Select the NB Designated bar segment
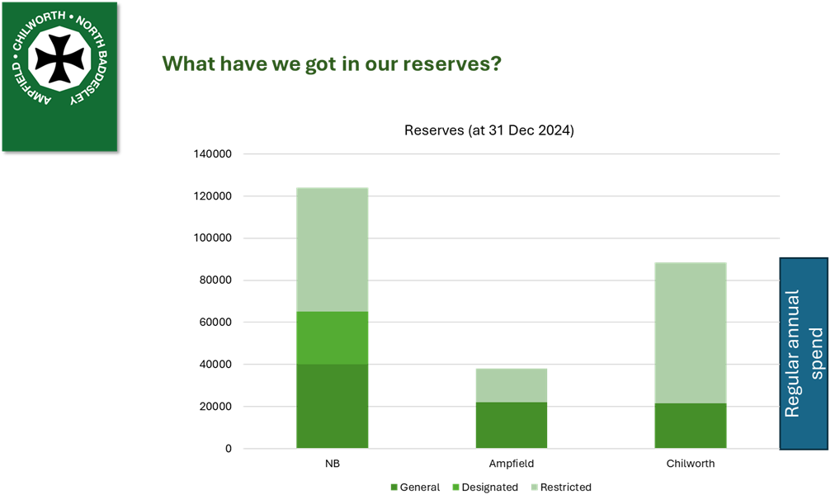Screen dimensions: 840x504 coord(332,337)
